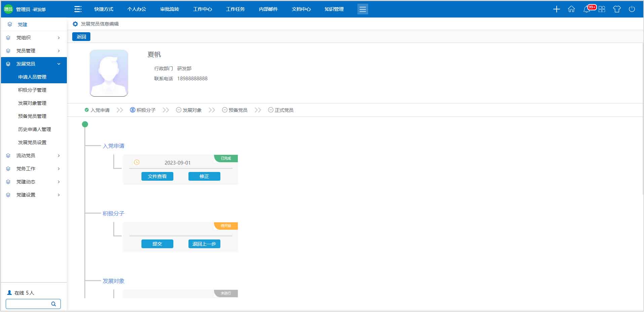Select 积极分子管理 in the sidebar
This screenshot has height=312, width=644.
pyautogui.click(x=32, y=90)
